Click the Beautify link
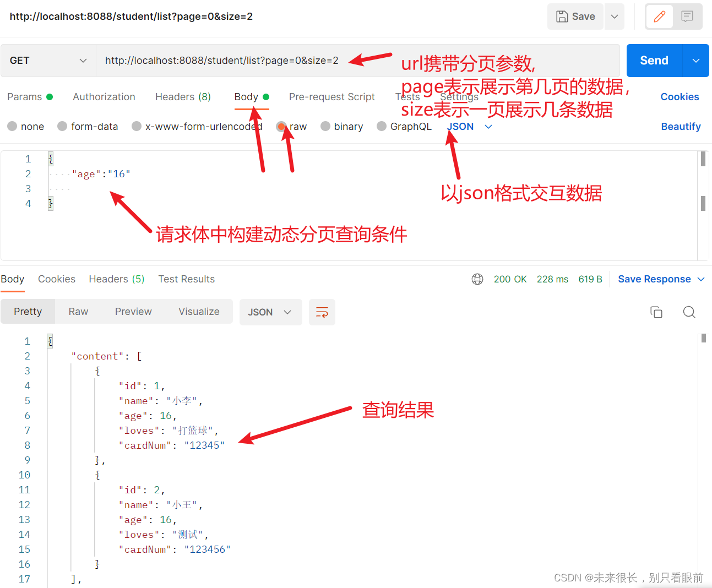This screenshot has width=712, height=588. tap(681, 126)
